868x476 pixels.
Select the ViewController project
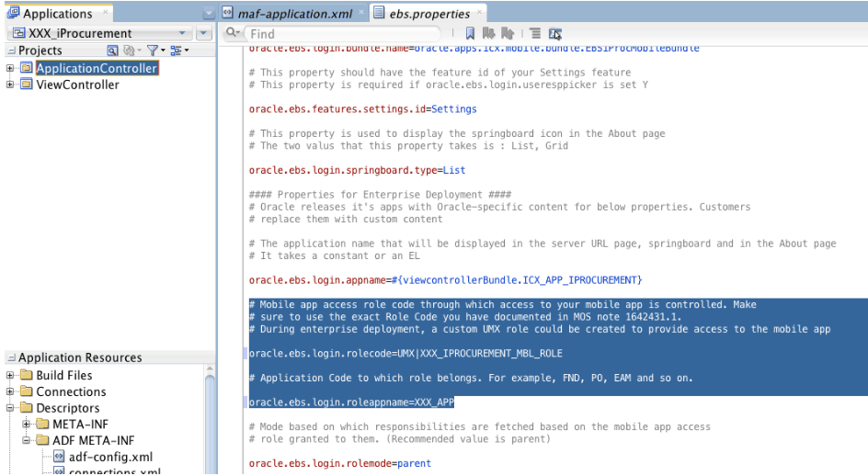tap(77, 85)
